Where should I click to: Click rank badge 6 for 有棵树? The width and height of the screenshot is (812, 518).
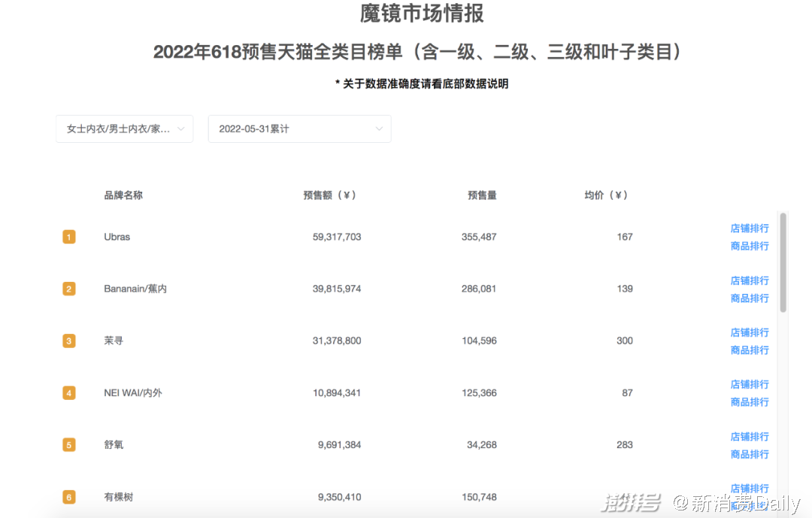tap(69, 497)
